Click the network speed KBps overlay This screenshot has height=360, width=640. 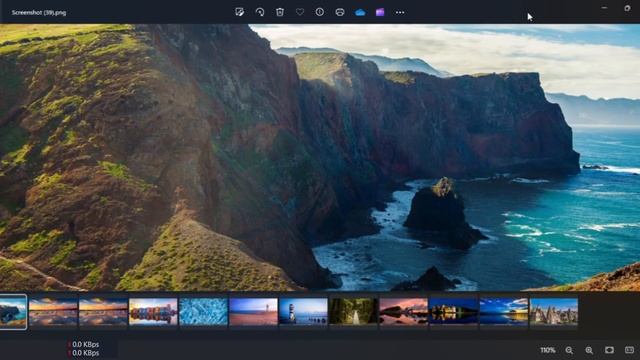[x=85, y=349]
